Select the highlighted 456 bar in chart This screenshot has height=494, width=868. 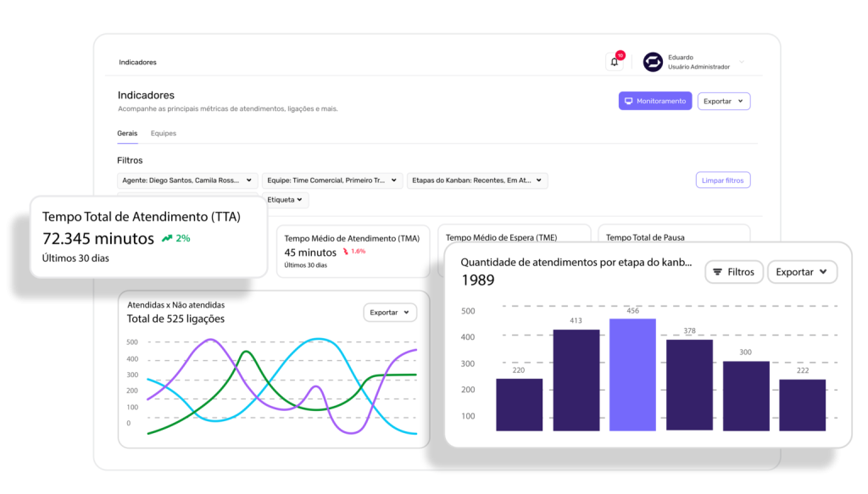coord(632,374)
